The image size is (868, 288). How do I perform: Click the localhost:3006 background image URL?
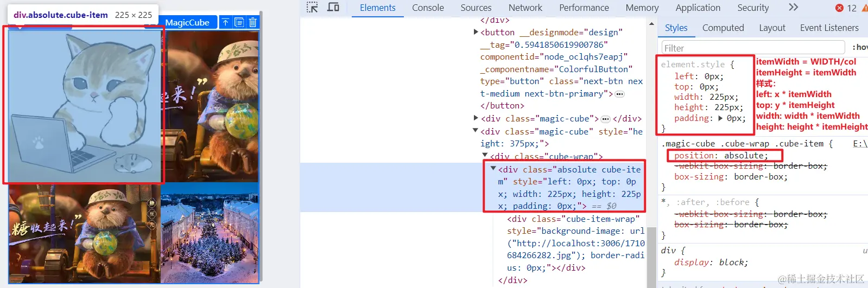pyautogui.click(x=576, y=249)
